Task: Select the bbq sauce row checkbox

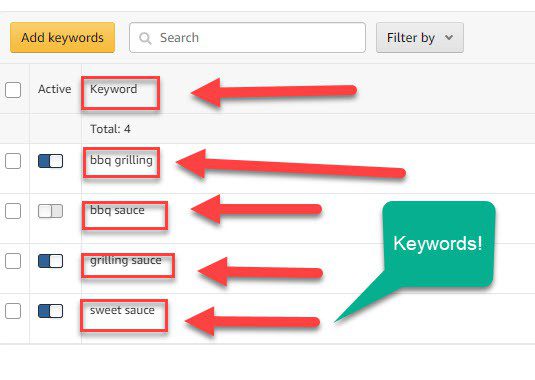Action: 13,211
